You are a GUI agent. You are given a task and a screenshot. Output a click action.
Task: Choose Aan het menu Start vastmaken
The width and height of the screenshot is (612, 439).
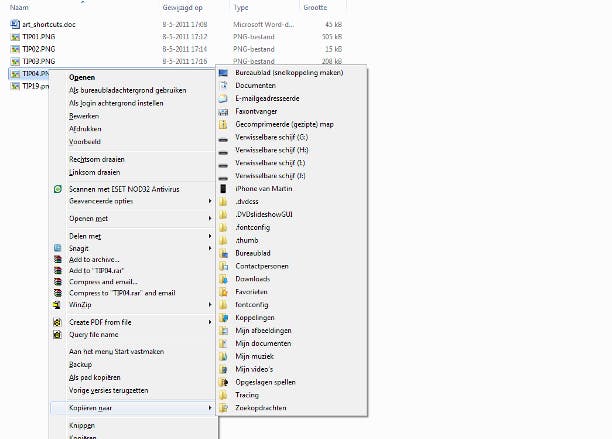pos(116,352)
